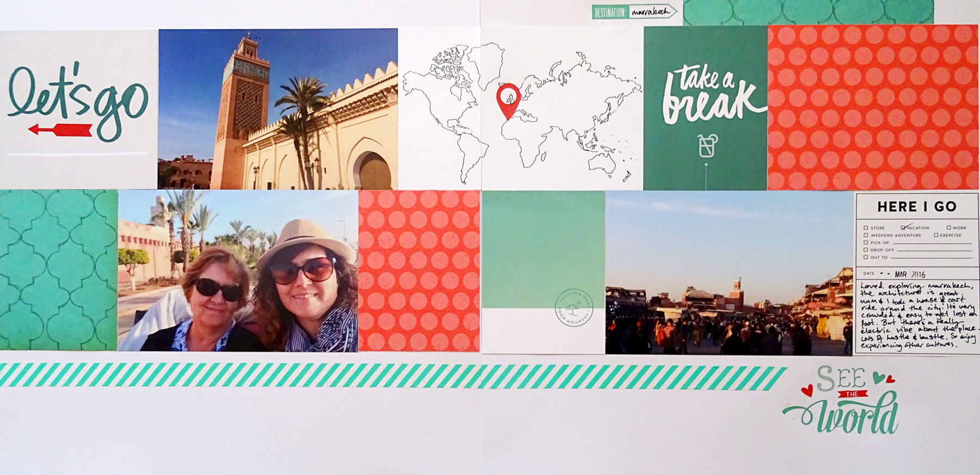Click the 'HERE I GO' card header
This screenshot has width=980, height=475.
point(916,207)
